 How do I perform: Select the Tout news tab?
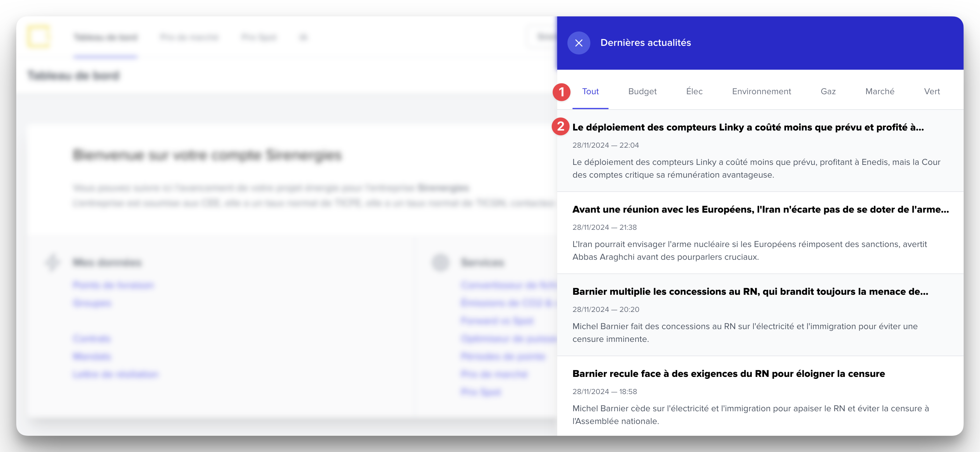coord(590,92)
